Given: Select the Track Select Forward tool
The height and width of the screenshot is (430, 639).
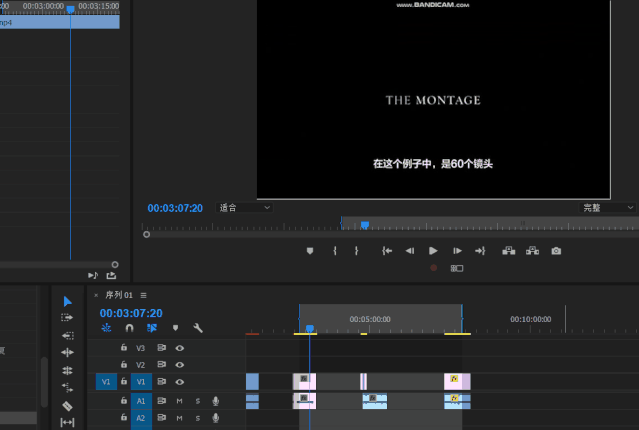Looking at the screenshot, I should [67, 318].
